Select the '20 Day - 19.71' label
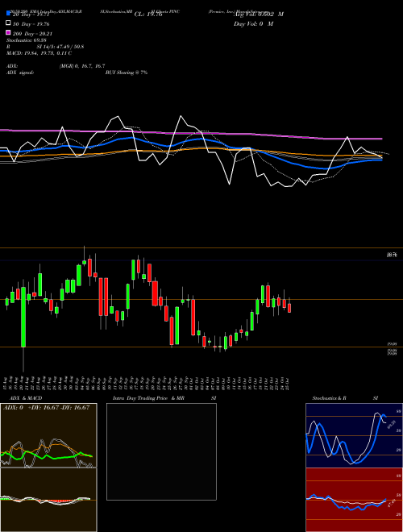The image size is (403, 532). (x=31, y=15)
